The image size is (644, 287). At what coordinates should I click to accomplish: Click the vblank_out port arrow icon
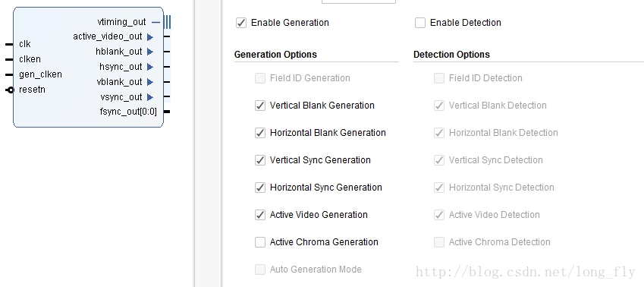coord(150,82)
